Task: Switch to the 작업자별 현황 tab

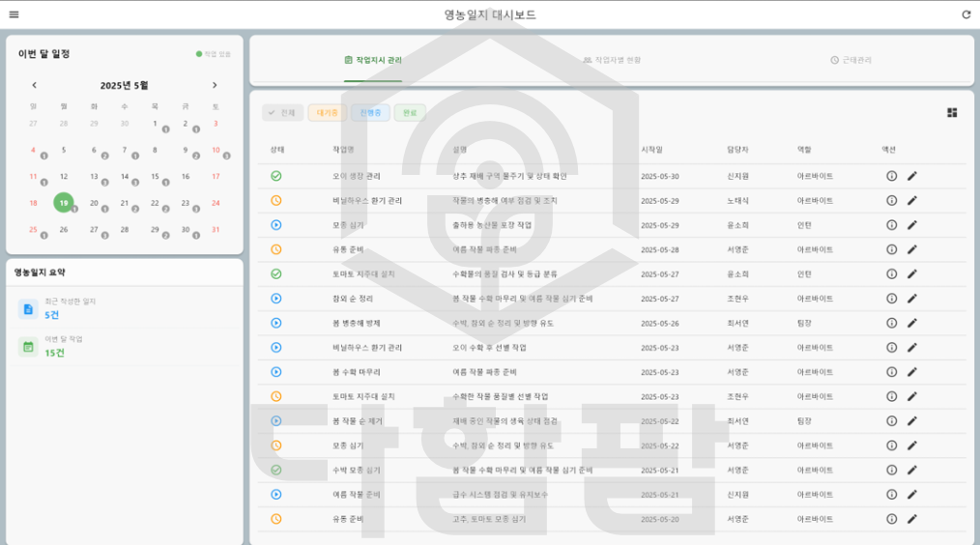Action: pyautogui.click(x=612, y=60)
